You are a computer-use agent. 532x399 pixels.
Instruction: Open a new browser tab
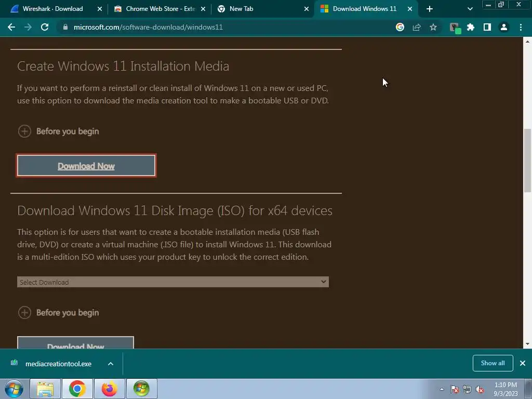pos(430,9)
